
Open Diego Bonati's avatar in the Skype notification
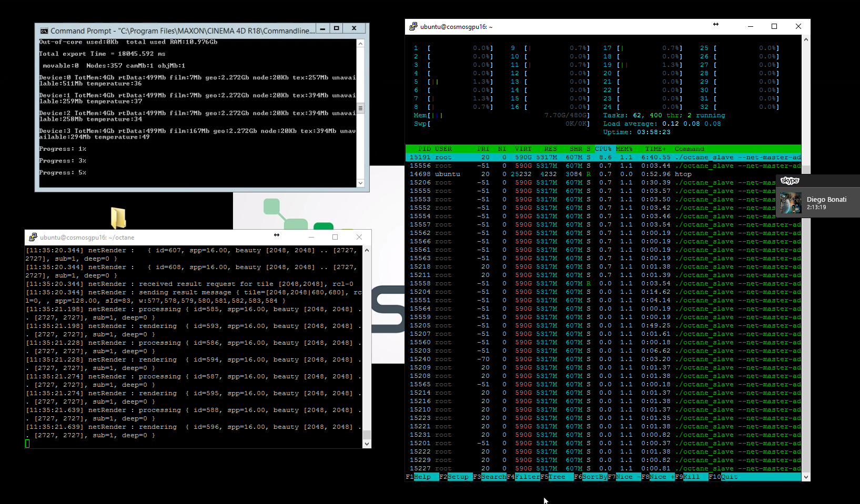[791, 203]
